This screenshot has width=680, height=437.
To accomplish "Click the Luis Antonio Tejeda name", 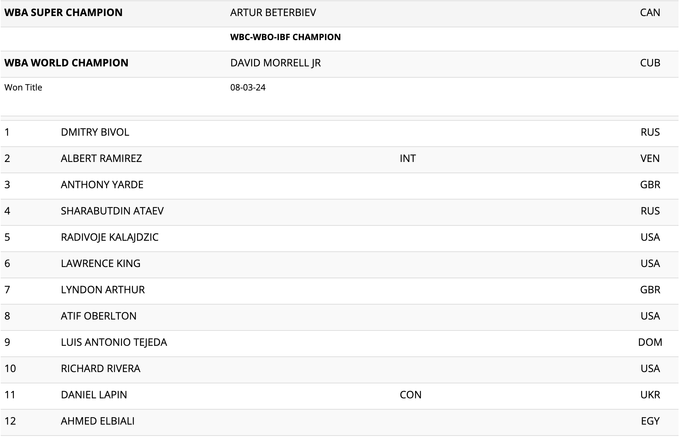I will point(114,342).
